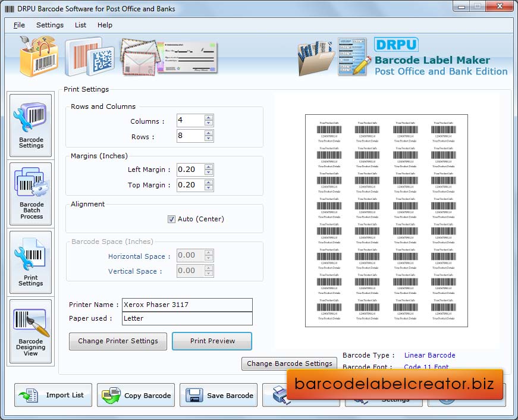Viewport: 518px width, 420px height.
Task: Toggle the Auto (Center) alignment checkbox
Action: coord(171,219)
